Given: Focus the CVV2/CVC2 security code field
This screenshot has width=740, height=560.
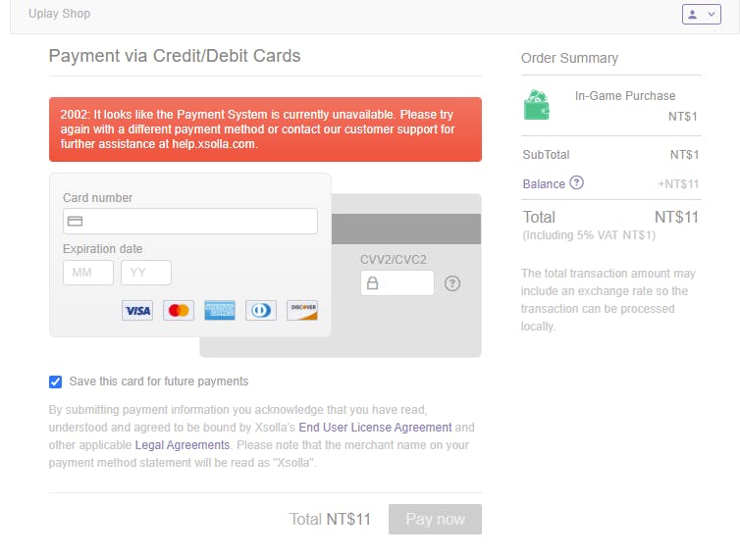Looking at the screenshot, I should [x=397, y=283].
